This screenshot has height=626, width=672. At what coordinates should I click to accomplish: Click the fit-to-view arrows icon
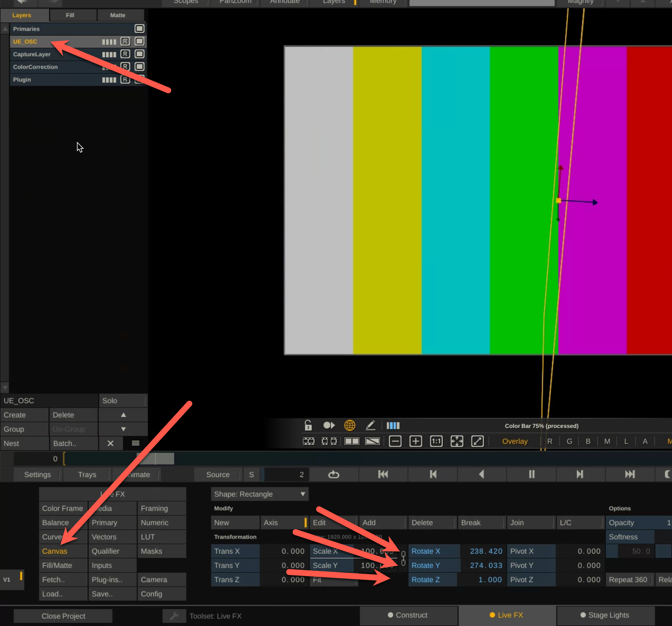(x=457, y=441)
